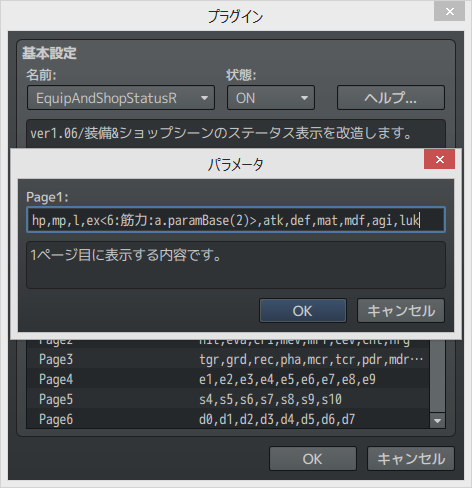
Task: Close the プラグイン window
Action: [x=449, y=12]
